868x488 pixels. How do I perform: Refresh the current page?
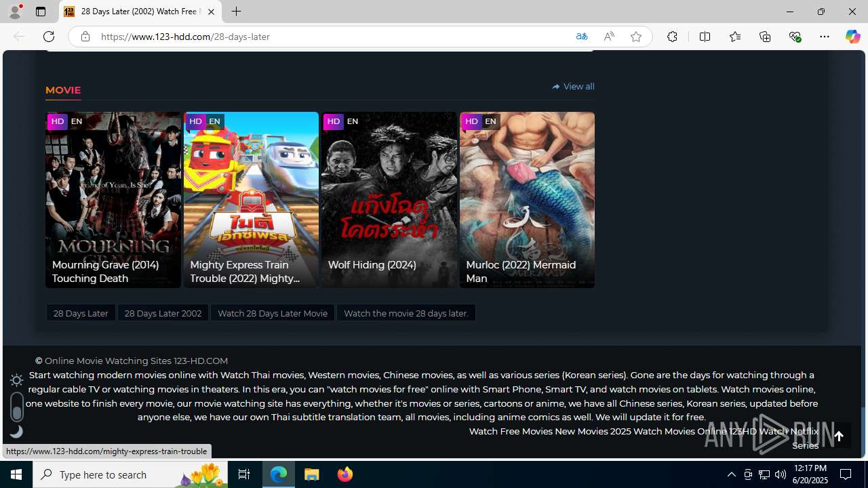click(48, 37)
